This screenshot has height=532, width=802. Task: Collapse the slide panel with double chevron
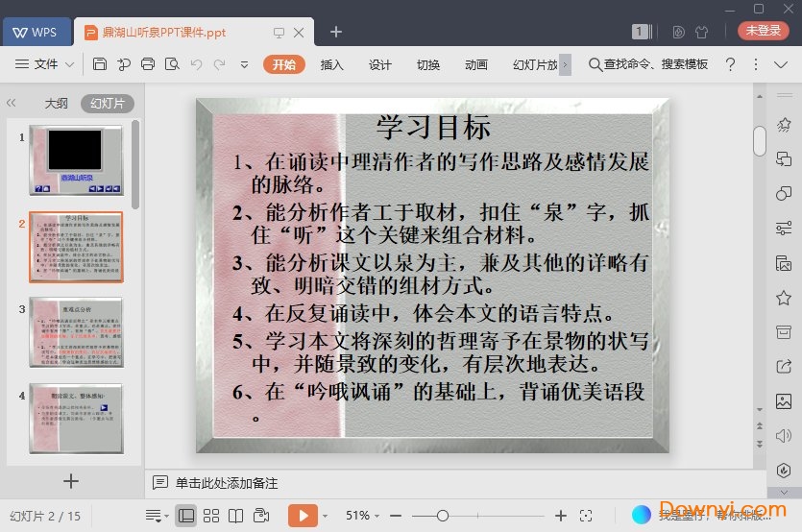coord(12,103)
